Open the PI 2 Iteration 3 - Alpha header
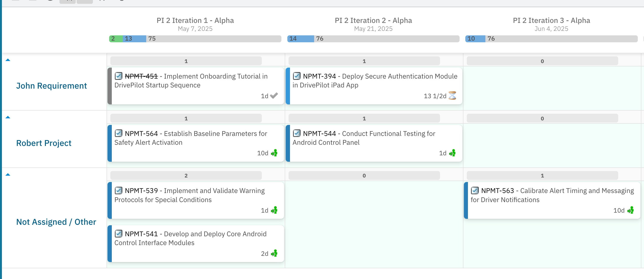 pyautogui.click(x=551, y=21)
